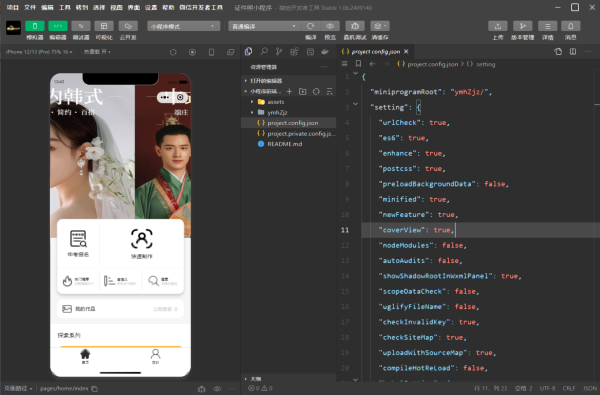
Task: Detach the simulator into separate window
Action: click(x=230, y=52)
